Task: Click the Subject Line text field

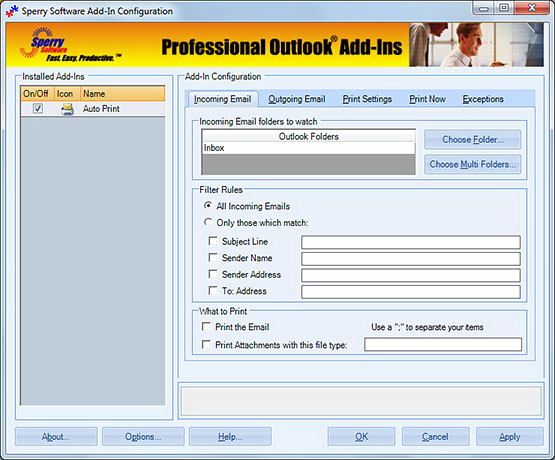Action: tap(411, 242)
